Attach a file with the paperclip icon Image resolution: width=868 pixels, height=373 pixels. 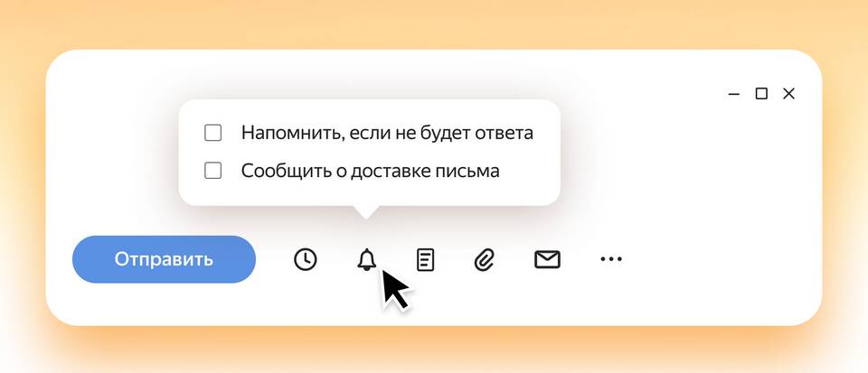485,259
